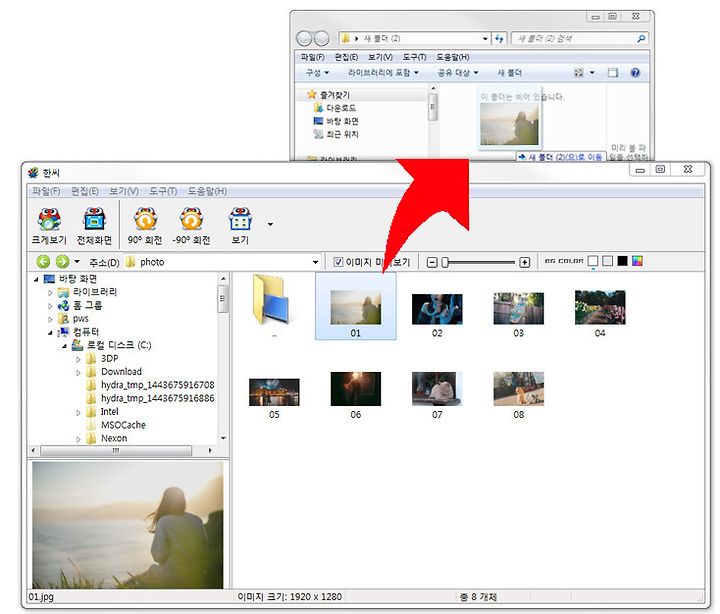The height and width of the screenshot is (614, 720).
Task: Select light gray background color swatch
Action: 608,261
